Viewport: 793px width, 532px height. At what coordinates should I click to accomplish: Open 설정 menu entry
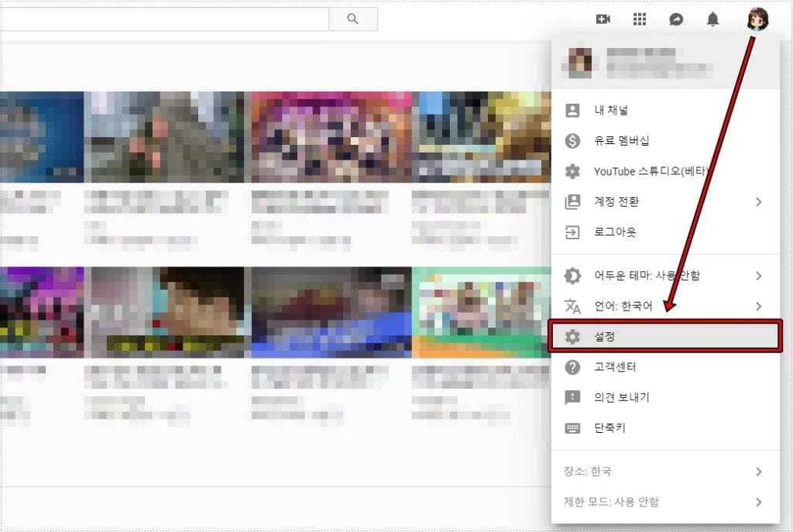[x=665, y=336]
